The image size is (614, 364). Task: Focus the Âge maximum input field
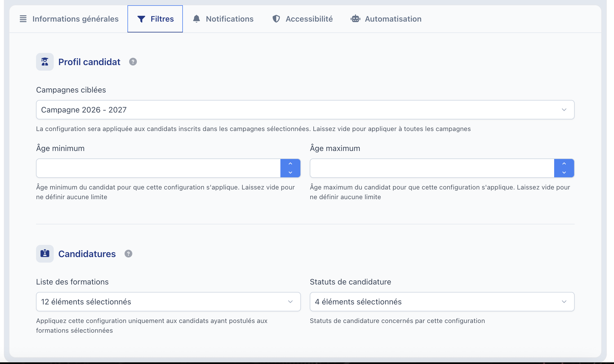pos(432,168)
